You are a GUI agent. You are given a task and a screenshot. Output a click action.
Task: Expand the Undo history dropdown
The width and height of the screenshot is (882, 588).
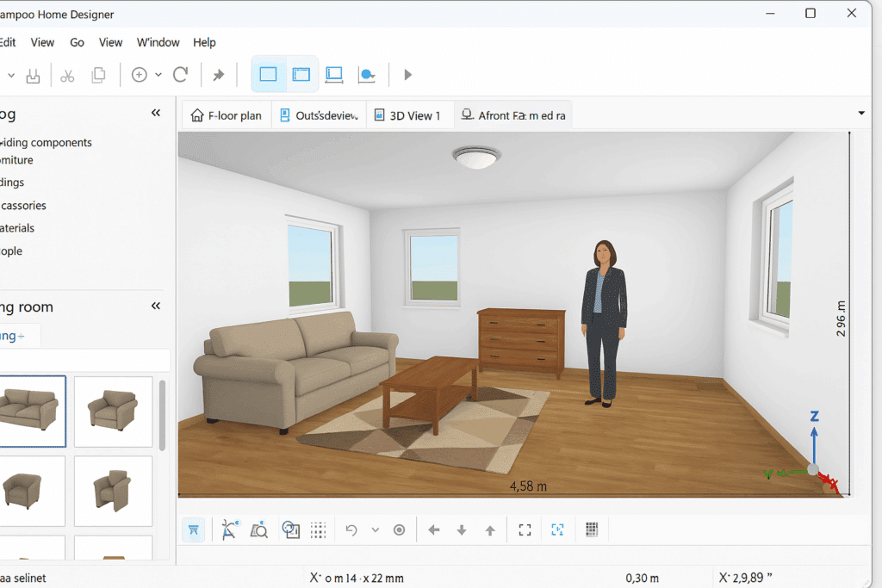click(x=375, y=529)
